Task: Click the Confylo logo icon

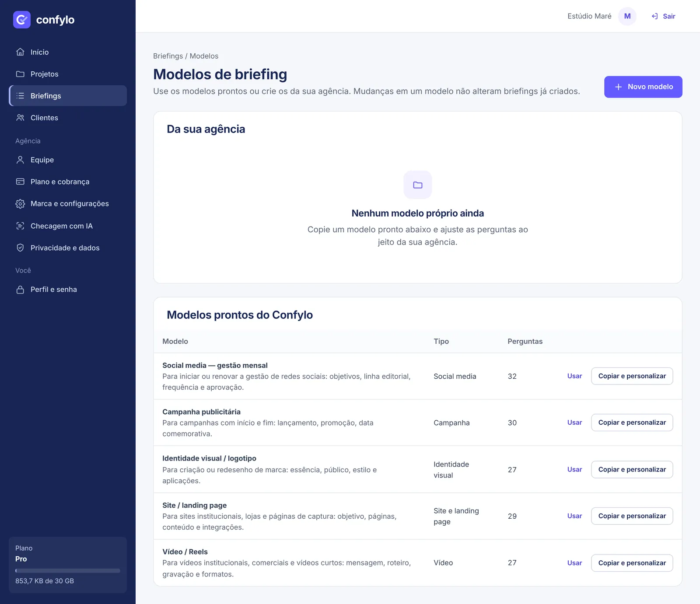Action: (x=22, y=20)
